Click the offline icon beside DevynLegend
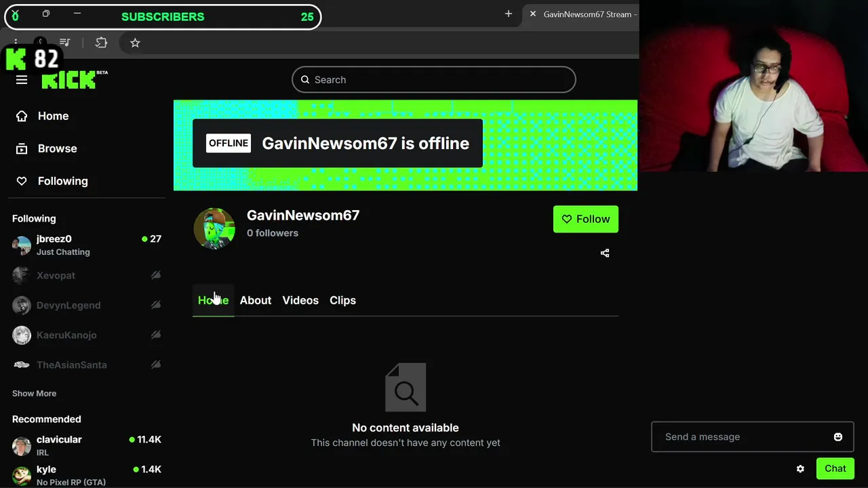868x488 pixels. click(x=156, y=305)
